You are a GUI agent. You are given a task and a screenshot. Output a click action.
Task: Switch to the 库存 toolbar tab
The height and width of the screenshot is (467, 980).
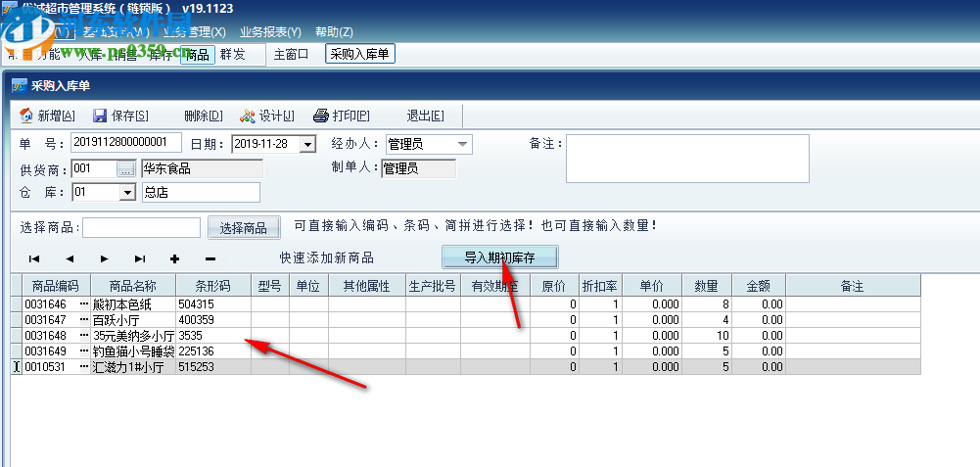[x=160, y=55]
